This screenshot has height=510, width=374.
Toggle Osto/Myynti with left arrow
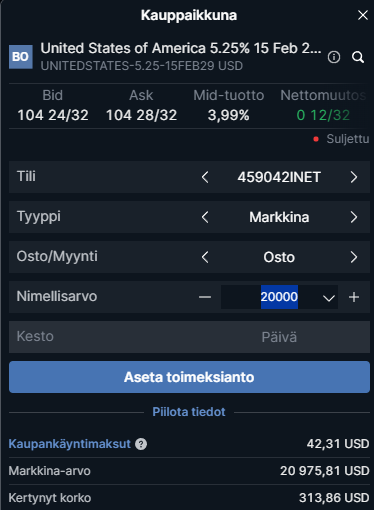pos(205,257)
